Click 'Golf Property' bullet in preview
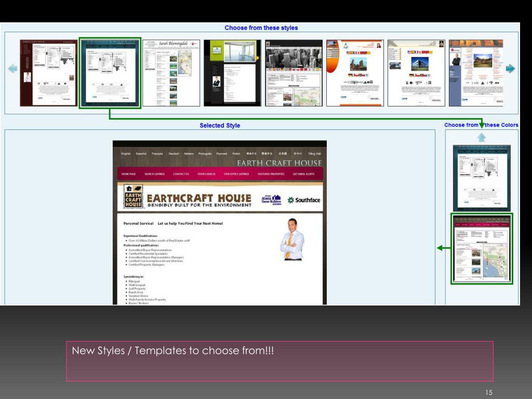Image resolution: width=532 pixels, height=399 pixels. pos(137,289)
